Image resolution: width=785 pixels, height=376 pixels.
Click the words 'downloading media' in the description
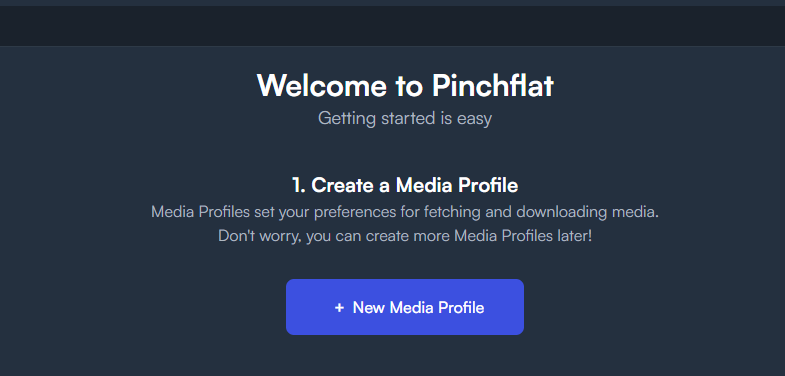587,212
